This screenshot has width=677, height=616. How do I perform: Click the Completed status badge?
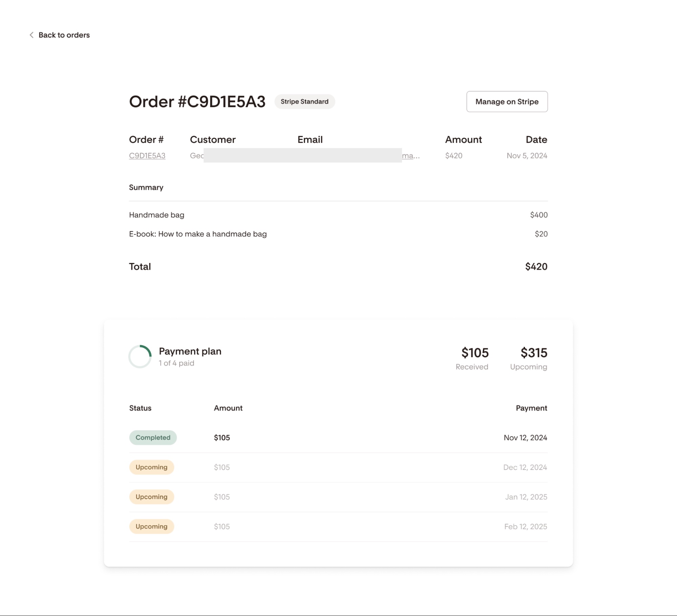coord(153,437)
